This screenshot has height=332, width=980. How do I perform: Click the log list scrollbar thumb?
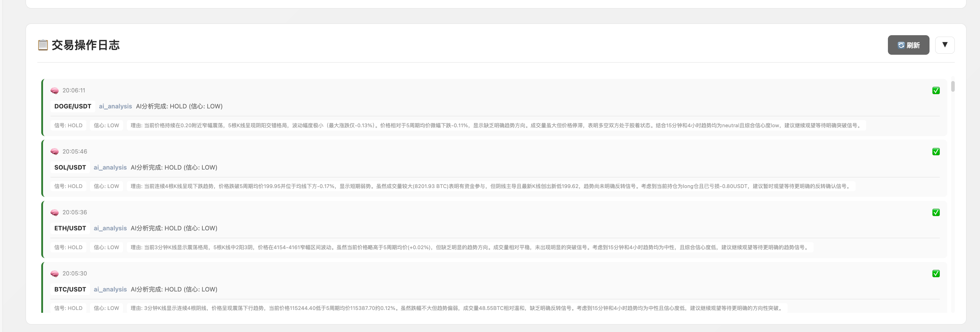[x=953, y=86]
